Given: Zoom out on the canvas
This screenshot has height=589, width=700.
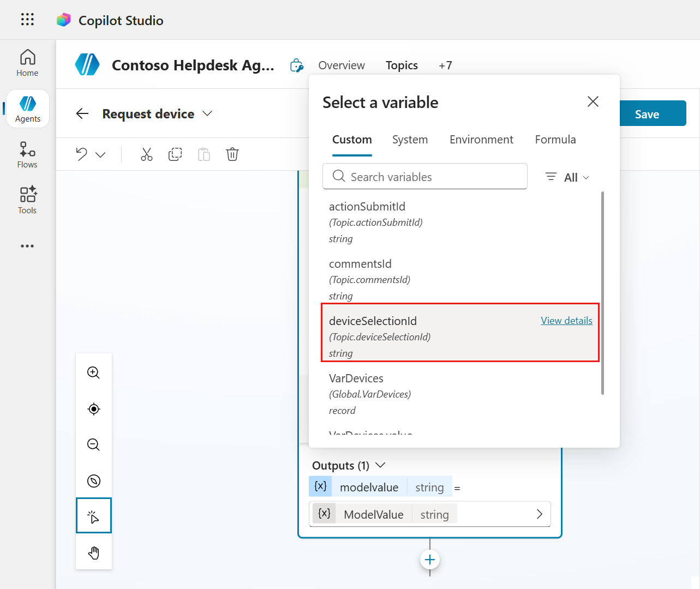Looking at the screenshot, I should [x=94, y=444].
